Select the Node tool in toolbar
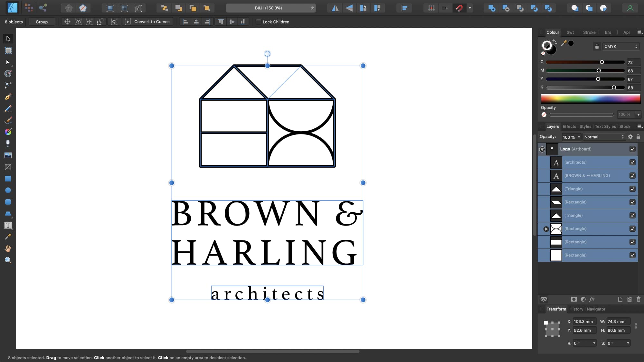This screenshot has height=362, width=644. 8,62
